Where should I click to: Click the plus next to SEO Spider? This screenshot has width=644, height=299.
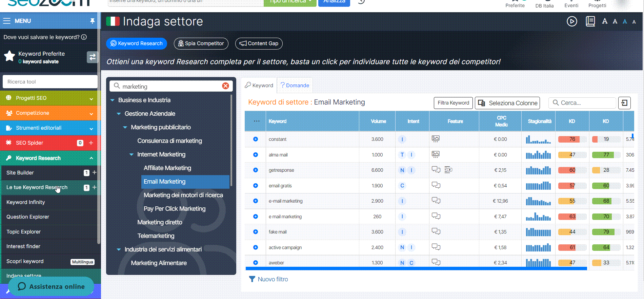click(x=91, y=143)
